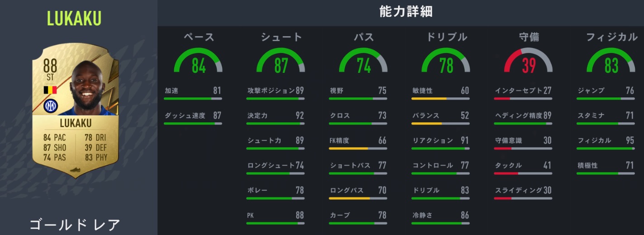Viewport: 644px width, 235px height.
Task: Click the Inter club badge on the card
Action: [50, 106]
